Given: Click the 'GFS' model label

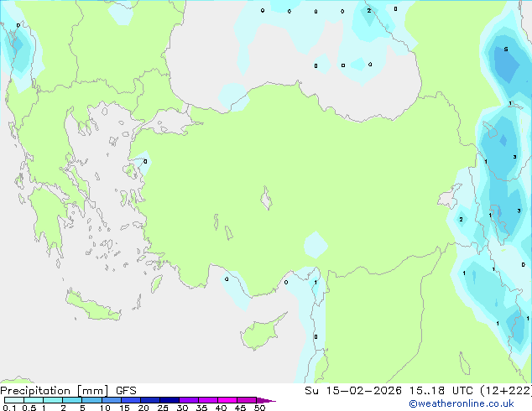Looking at the screenshot, I should click(x=126, y=391).
